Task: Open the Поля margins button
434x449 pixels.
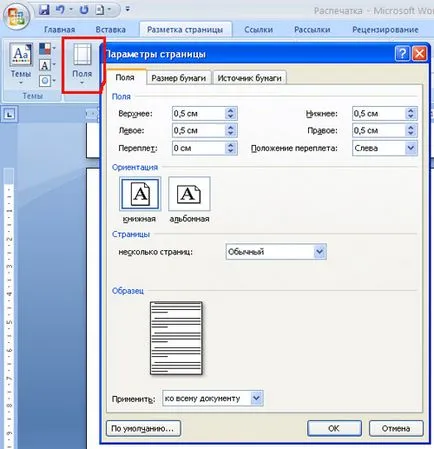Action: pos(82,64)
